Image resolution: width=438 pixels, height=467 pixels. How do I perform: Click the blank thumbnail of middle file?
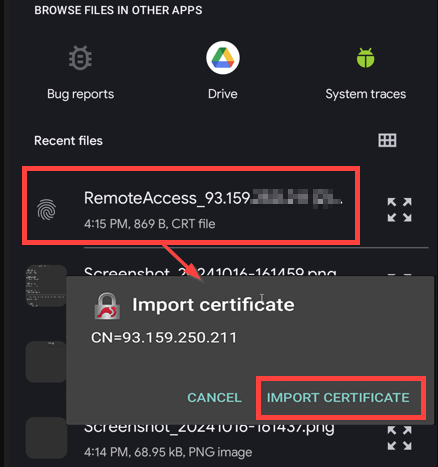coord(46,362)
